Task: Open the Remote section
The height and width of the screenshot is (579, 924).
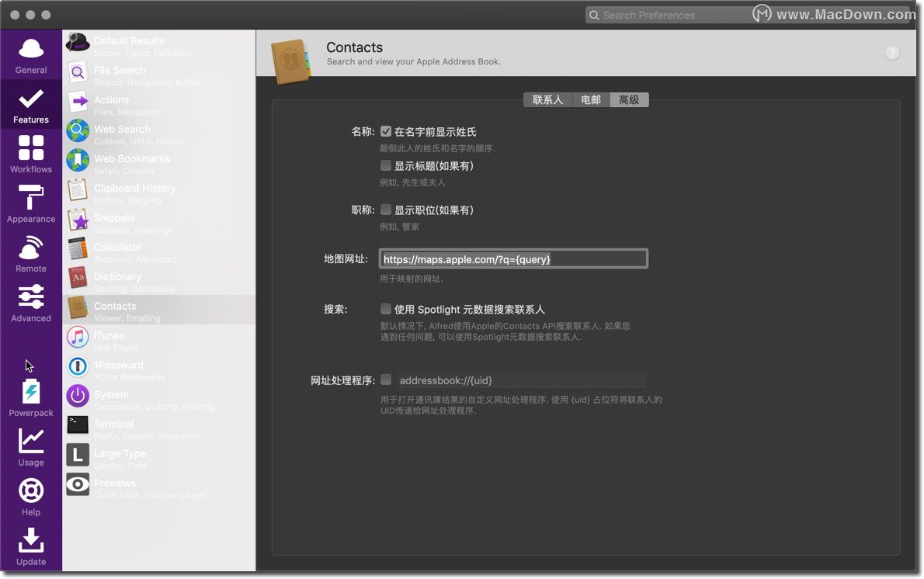Action: [30, 254]
